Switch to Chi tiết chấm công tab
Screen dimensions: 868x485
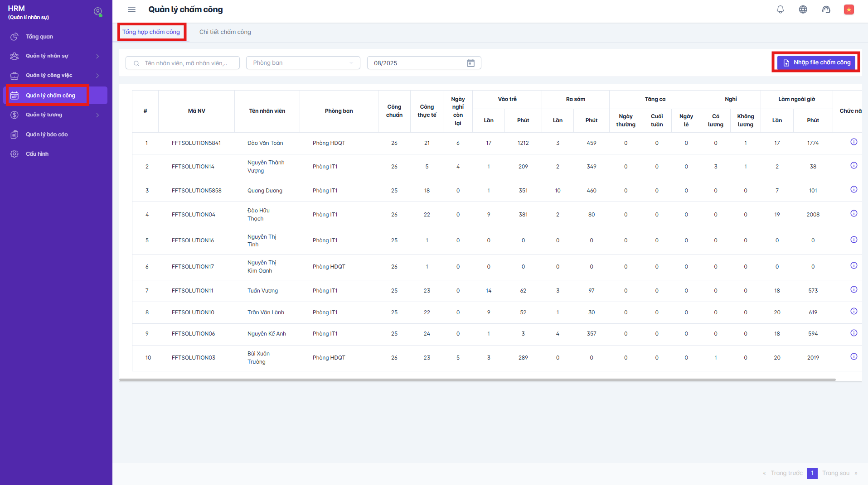click(x=225, y=32)
